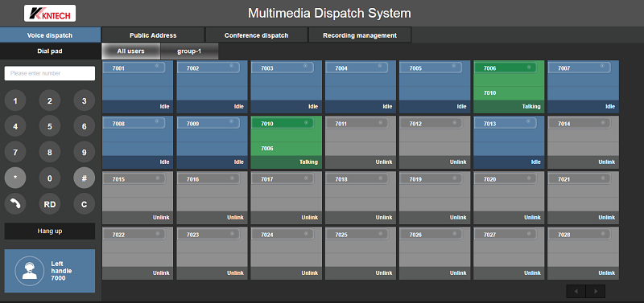Select the idle extension 7009 tile
This screenshot has height=303, width=644.
(212, 142)
